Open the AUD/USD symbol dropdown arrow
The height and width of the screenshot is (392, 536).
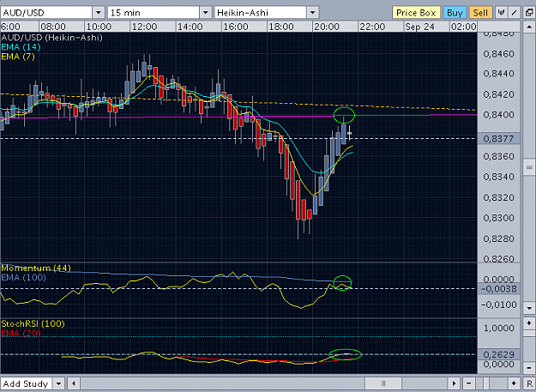pos(99,13)
